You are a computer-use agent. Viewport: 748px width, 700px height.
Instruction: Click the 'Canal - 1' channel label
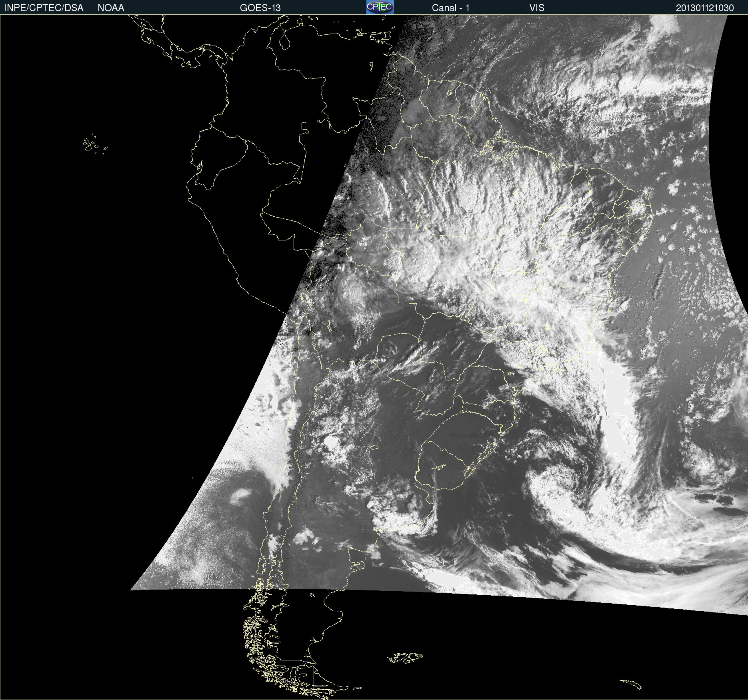(x=450, y=8)
